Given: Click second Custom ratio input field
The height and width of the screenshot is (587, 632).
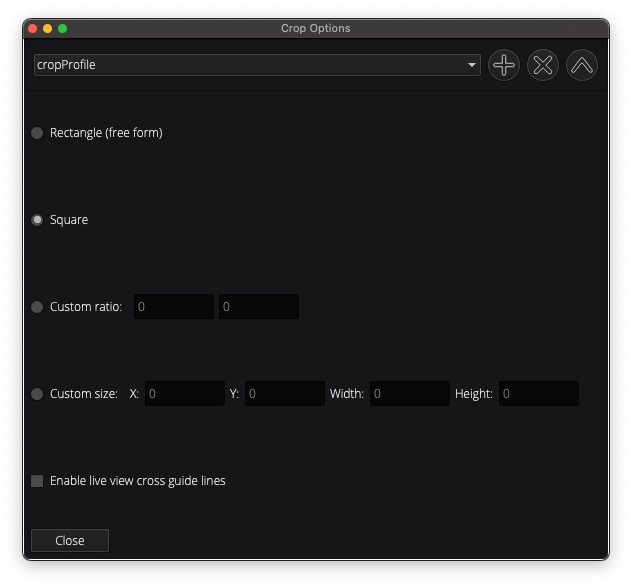Looking at the screenshot, I should (x=259, y=307).
